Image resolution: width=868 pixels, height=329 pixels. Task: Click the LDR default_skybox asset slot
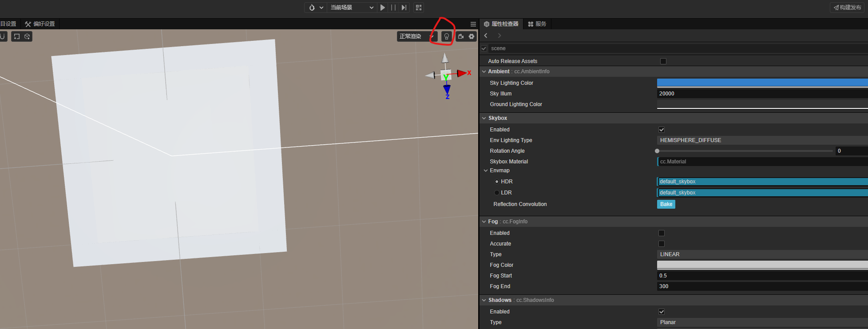(762, 193)
